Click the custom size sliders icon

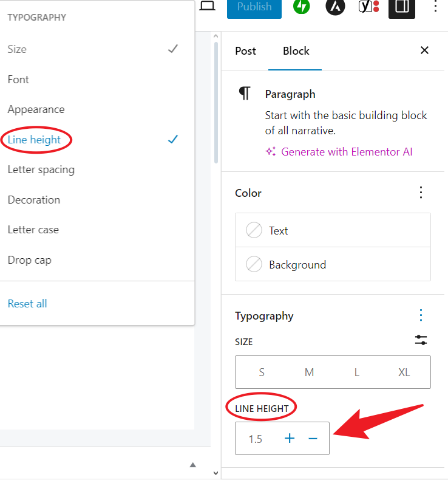point(421,340)
